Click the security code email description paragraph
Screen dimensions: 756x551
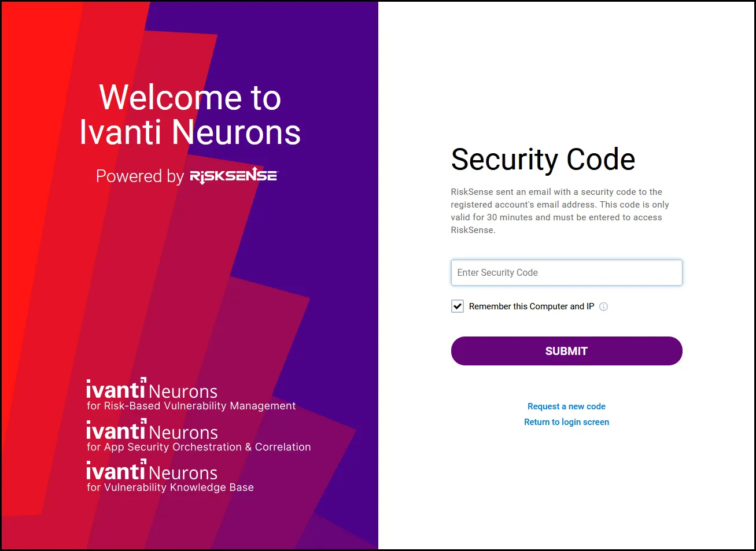[x=560, y=211]
